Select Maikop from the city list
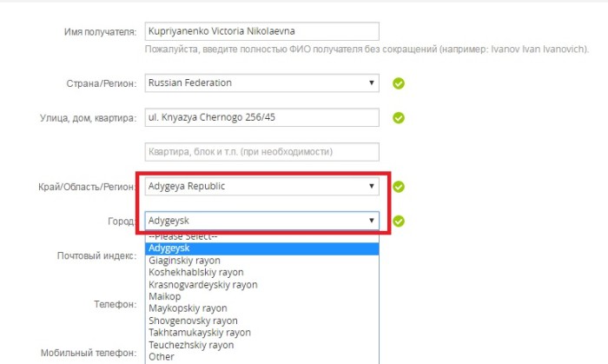Viewport: 608px width, 364px height. tap(261, 296)
